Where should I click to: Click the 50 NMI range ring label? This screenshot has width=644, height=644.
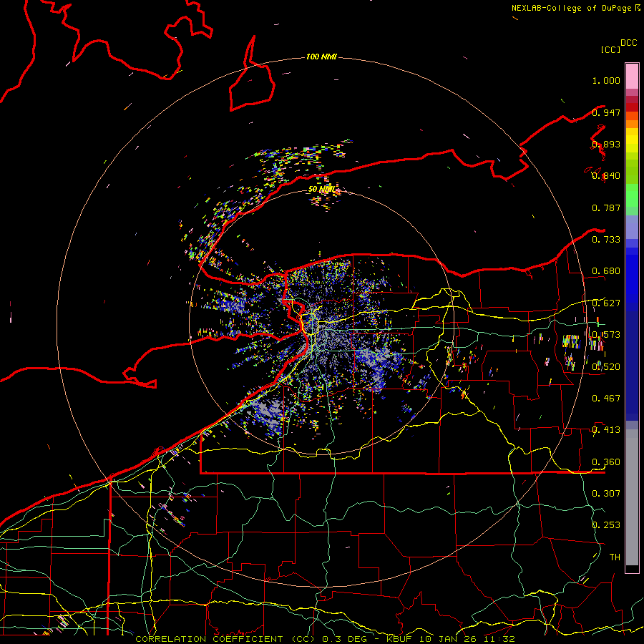(321, 190)
